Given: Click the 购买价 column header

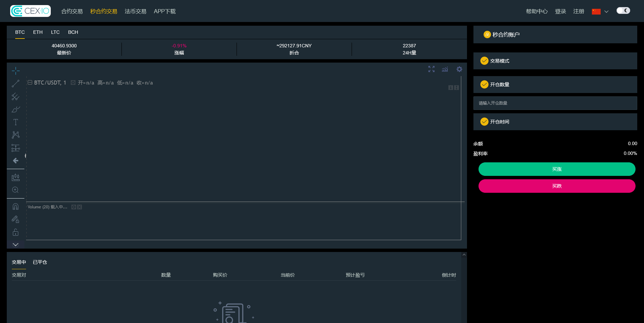Looking at the screenshot, I should coord(220,275).
